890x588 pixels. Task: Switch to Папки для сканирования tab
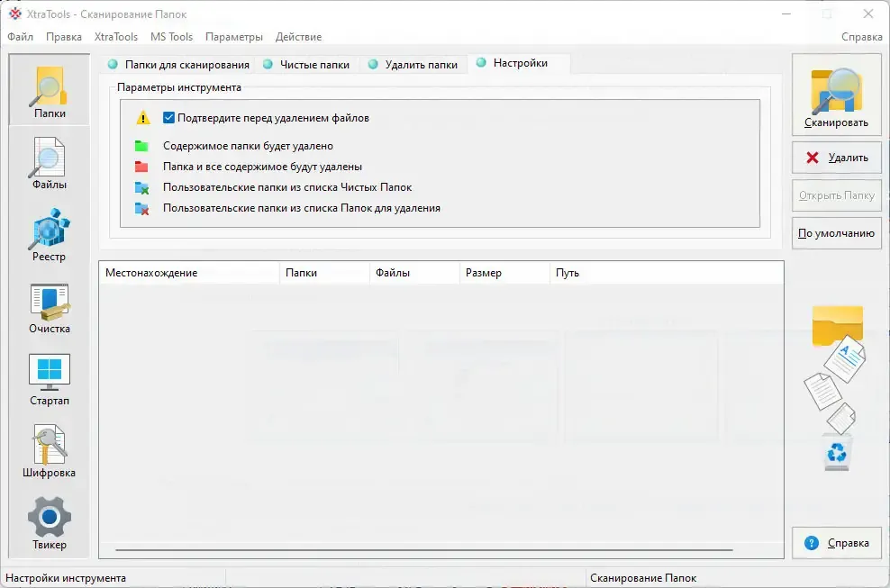(x=178, y=65)
